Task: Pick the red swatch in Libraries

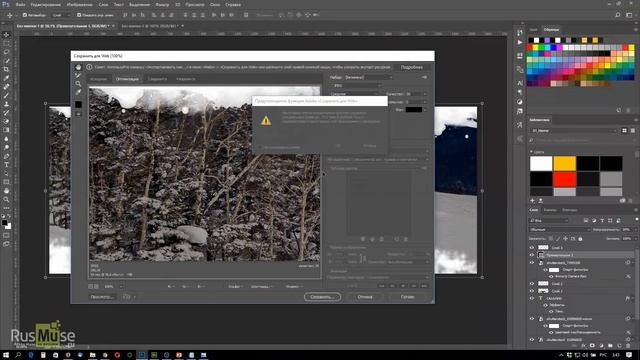Action: [x=564, y=179]
